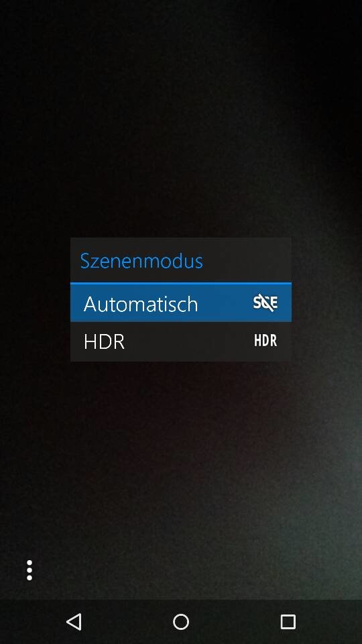
Task: Click the HDR icon beside HDR label
Action: [265, 341]
